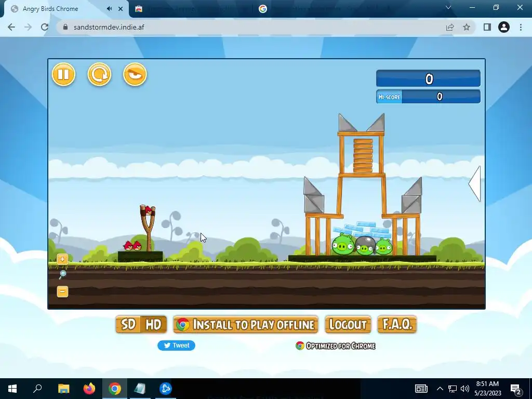Click the Chrome taskbar icon
Viewport: 532px width, 399px height.
click(x=115, y=389)
